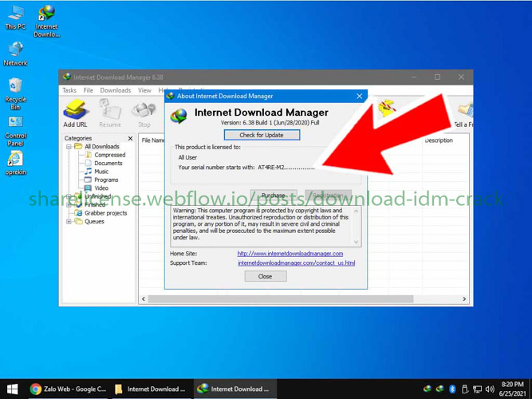Screen dimensions: 532x399
Task: Open the Tasks menu
Action: click(x=69, y=90)
